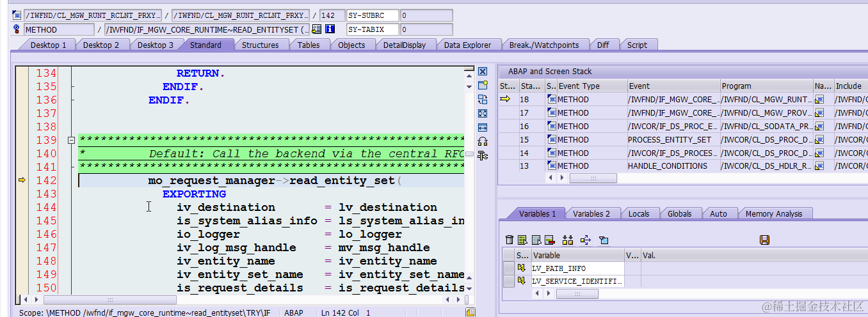Image resolution: width=868 pixels, height=317 pixels.
Task: Click the SY-SUBRC field
Action: 373,15
